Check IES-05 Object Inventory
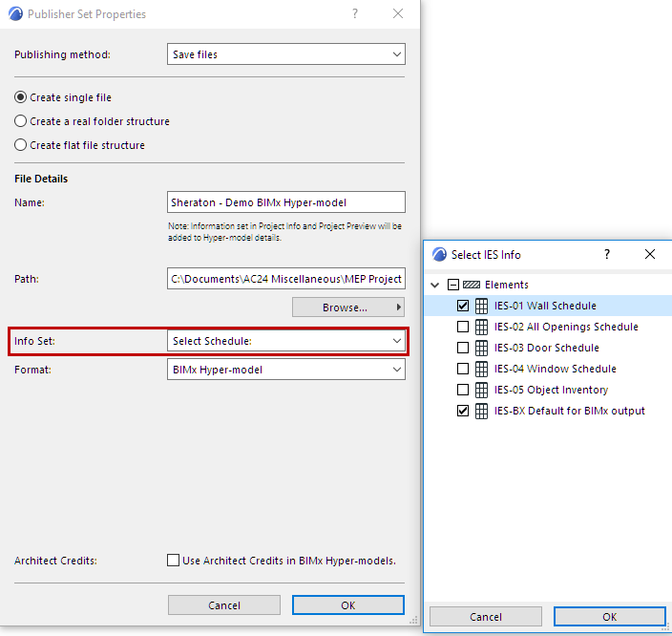The height and width of the screenshot is (636, 672). pos(463,390)
